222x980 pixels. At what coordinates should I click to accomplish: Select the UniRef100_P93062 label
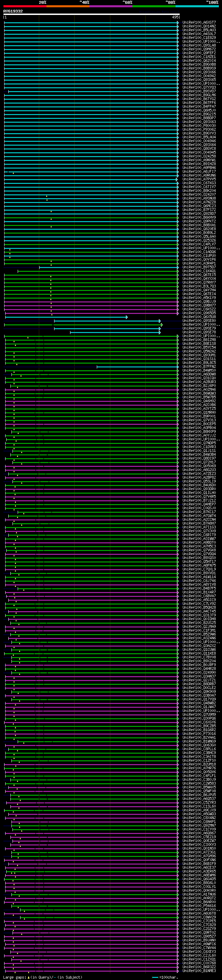(199, 129)
